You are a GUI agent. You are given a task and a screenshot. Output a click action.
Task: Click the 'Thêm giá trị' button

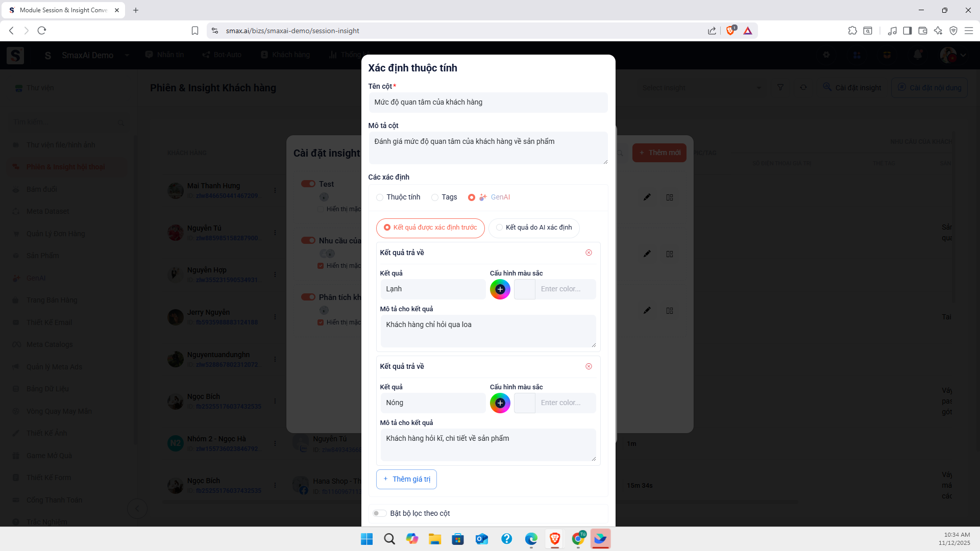tap(406, 479)
